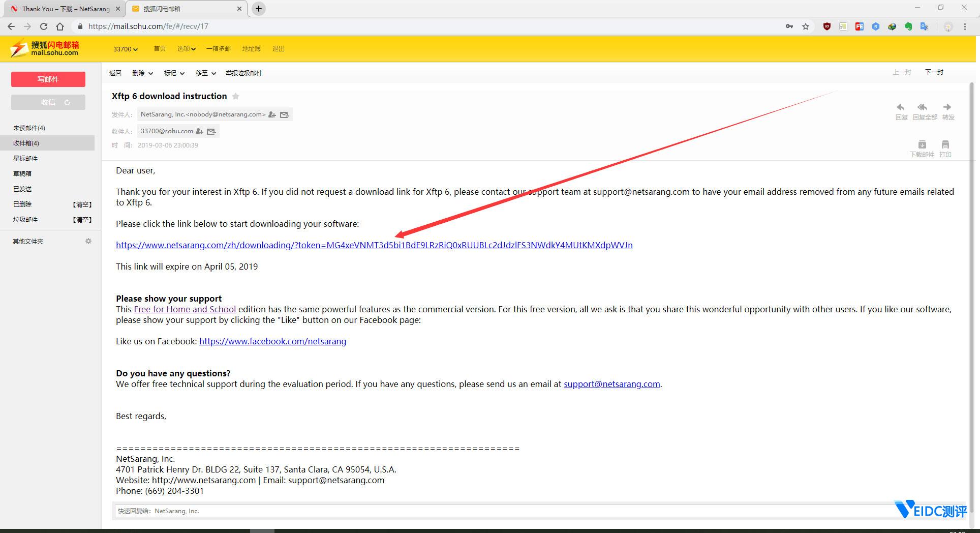The image size is (980, 533).
Task: Forward this email with 转发 icon
Action: [947, 108]
